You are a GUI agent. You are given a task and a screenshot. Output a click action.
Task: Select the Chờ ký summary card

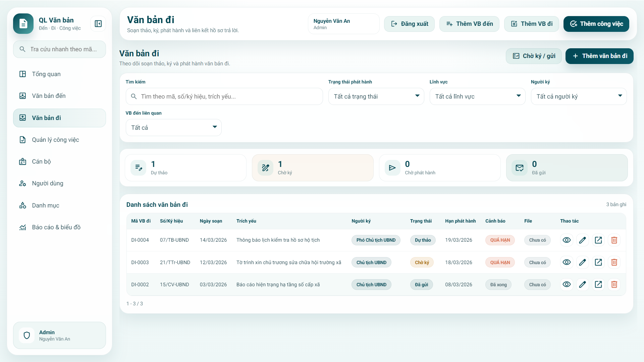coord(312,168)
